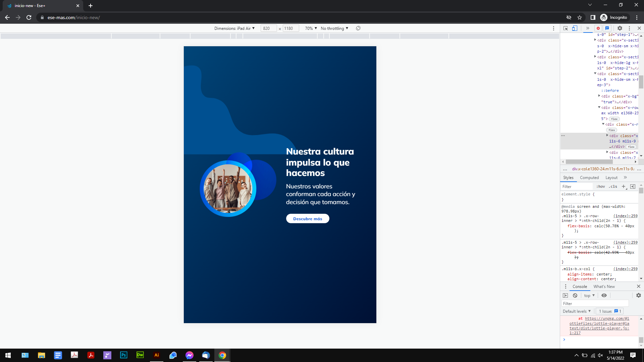Toggle the computed styles sidebar icon
The height and width of the screenshot is (362, 644).
click(633, 186)
